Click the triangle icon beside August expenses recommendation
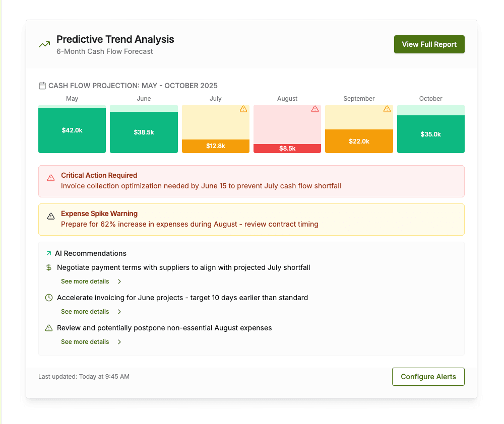This screenshot has height=424, width=504. pyautogui.click(x=48, y=328)
